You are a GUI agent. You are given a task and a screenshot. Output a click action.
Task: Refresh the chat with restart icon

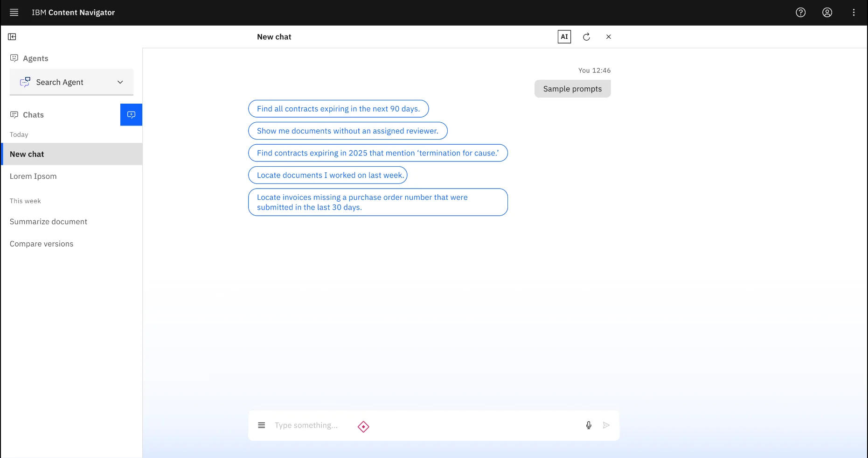coord(586,37)
